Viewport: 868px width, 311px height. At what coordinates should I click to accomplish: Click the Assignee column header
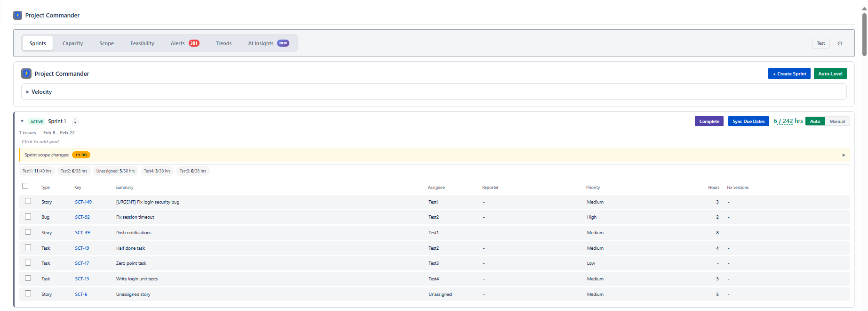436,188
